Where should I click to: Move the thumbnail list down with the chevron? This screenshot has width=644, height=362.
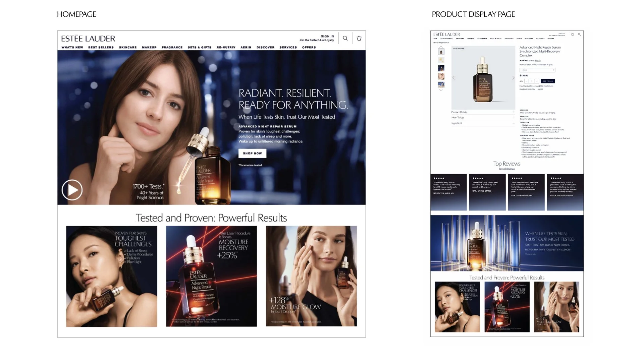click(x=441, y=90)
